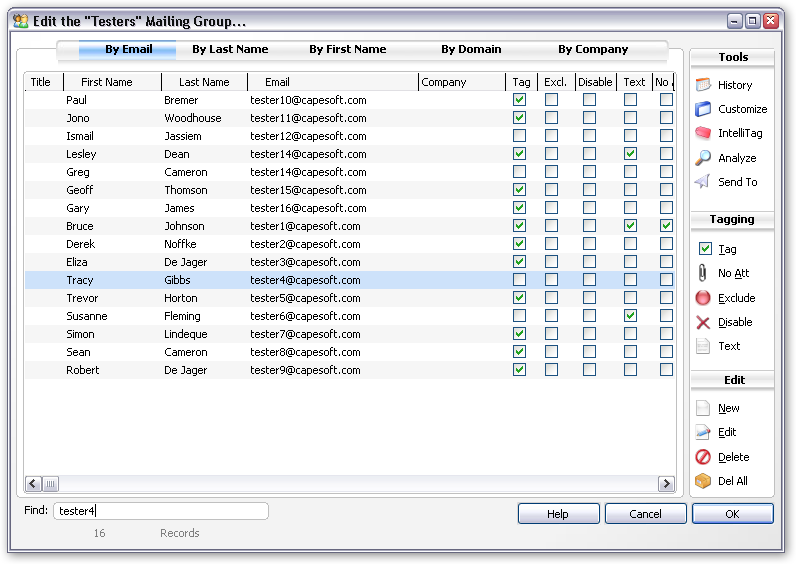Click the Customize icon
This screenshot has width=796, height=564.
(x=704, y=109)
